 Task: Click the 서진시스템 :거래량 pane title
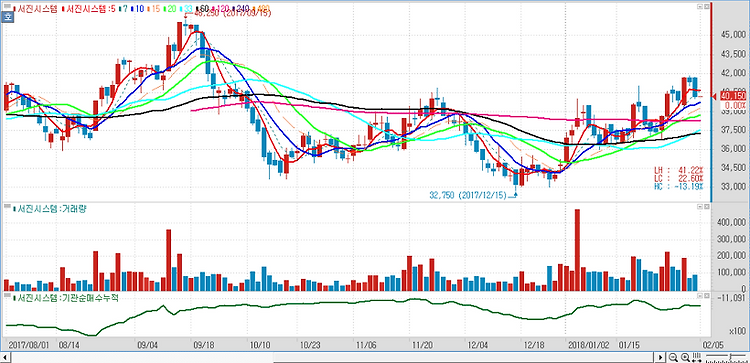point(50,209)
